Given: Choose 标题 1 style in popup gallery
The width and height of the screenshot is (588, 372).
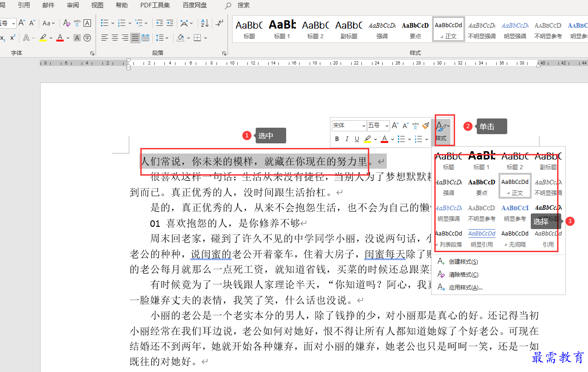Looking at the screenshot, I should tap(482, 160).
